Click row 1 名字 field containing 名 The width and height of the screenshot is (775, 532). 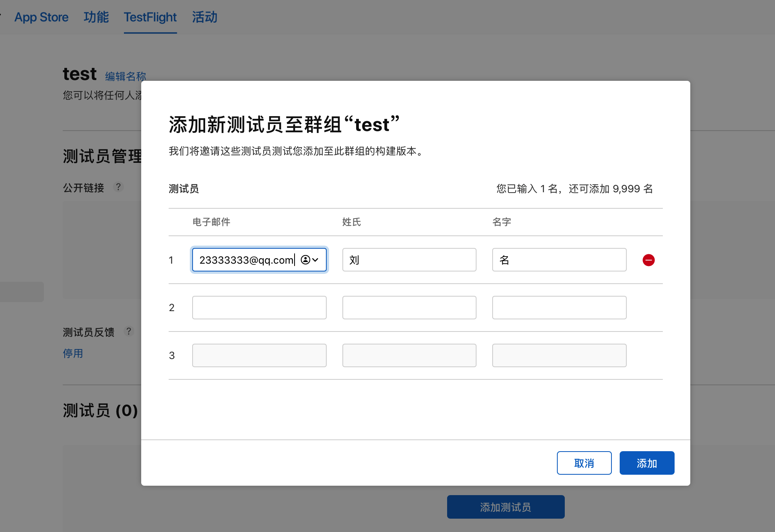tap(559, 260)
